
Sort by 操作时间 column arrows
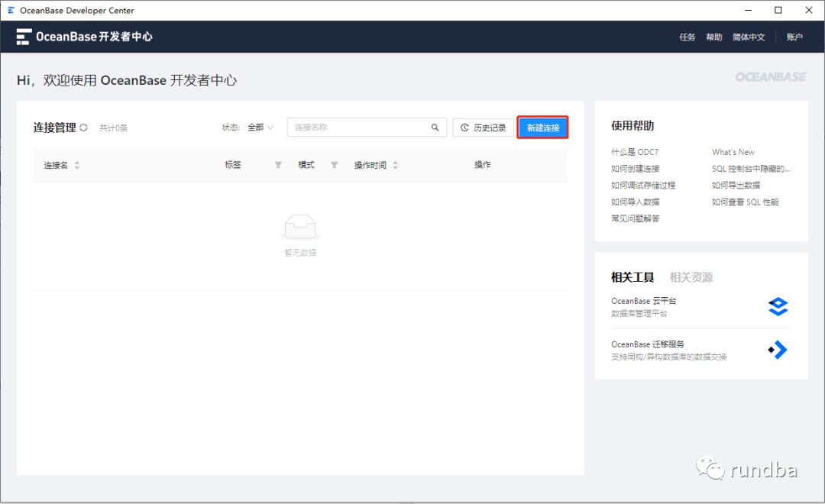(396, 165)
